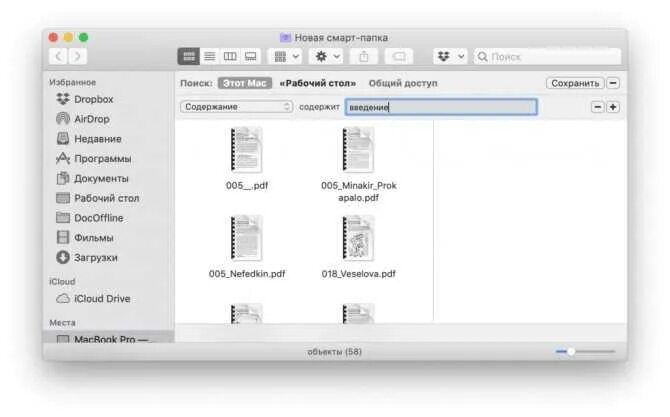Select search scope Общий доступ
Screen dimensions: 670x417
pos(403,83)
